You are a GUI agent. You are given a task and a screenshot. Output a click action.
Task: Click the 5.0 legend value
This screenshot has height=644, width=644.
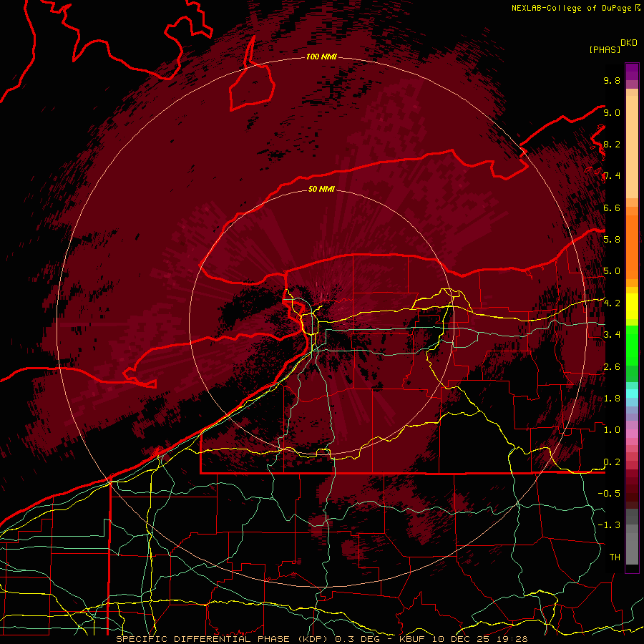point(612,271)
